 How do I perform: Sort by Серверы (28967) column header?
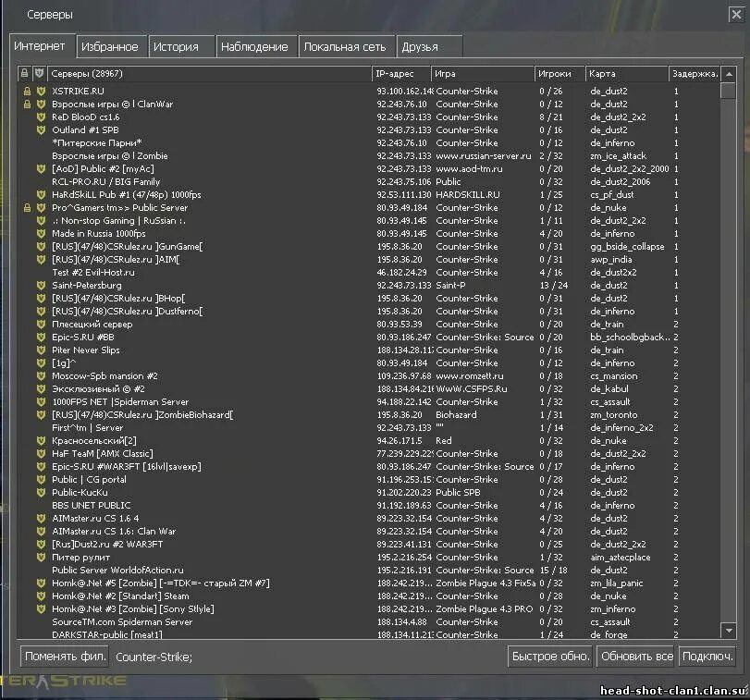click(x=210, y=74)
